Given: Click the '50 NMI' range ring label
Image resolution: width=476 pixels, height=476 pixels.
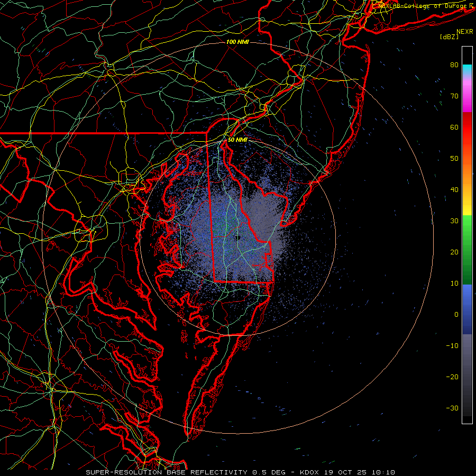Looking at the screenshot, I should pyautogui.click(x=237, y=140).
